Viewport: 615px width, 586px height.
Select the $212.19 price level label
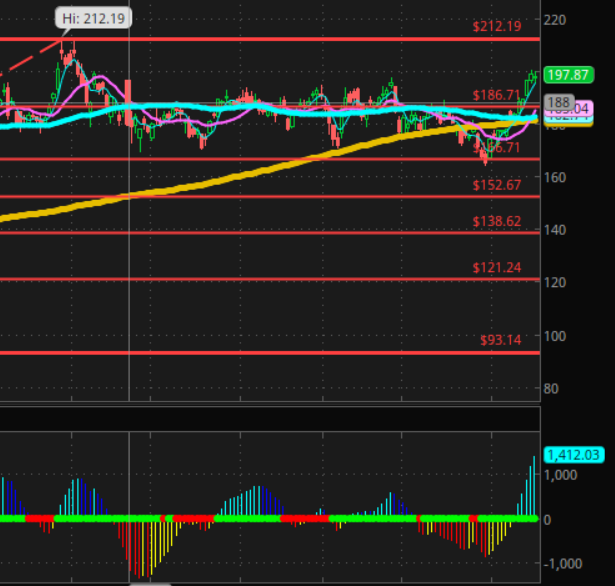(497, 26)
